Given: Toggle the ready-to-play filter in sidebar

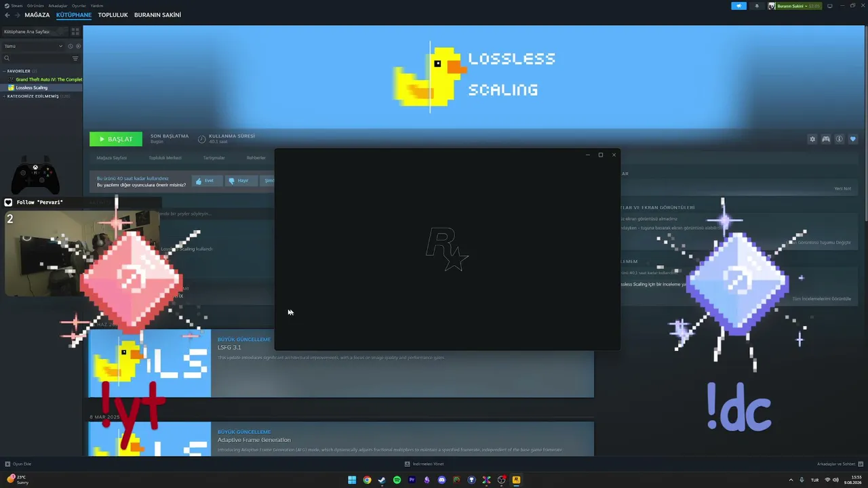Looking at the screenshot, I should tap(78, 46).
